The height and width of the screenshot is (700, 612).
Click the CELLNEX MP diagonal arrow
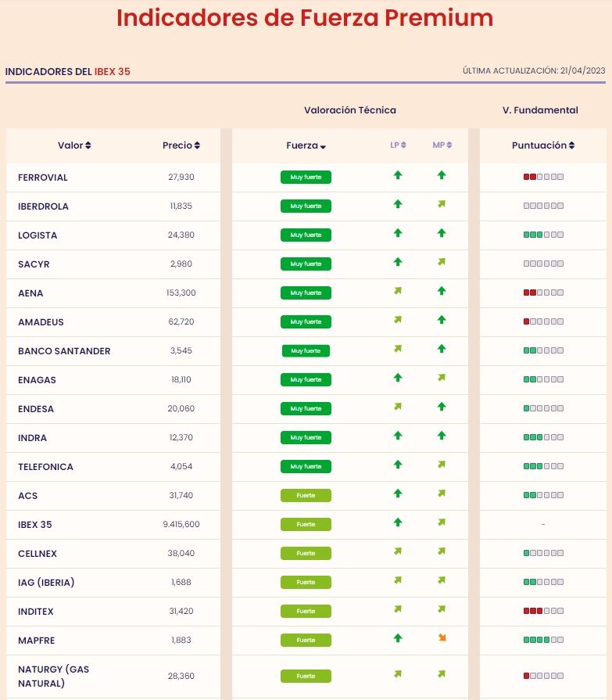pos(442,551)
